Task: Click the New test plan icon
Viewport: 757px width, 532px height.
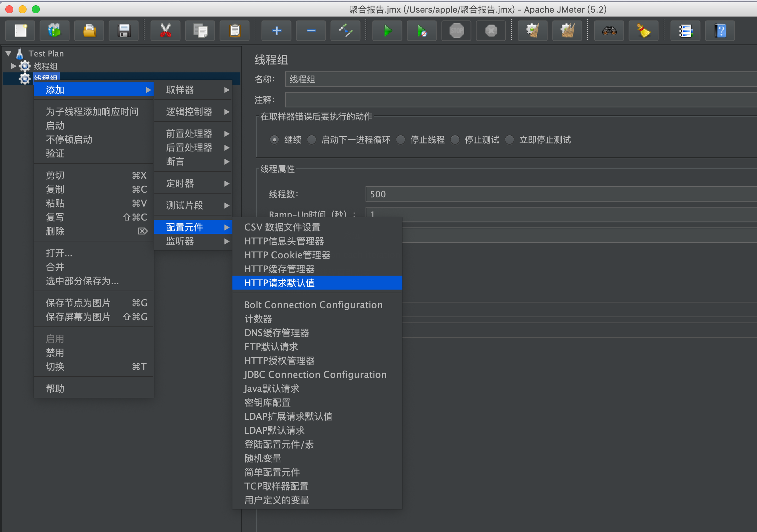Action: tap(21, 31)
